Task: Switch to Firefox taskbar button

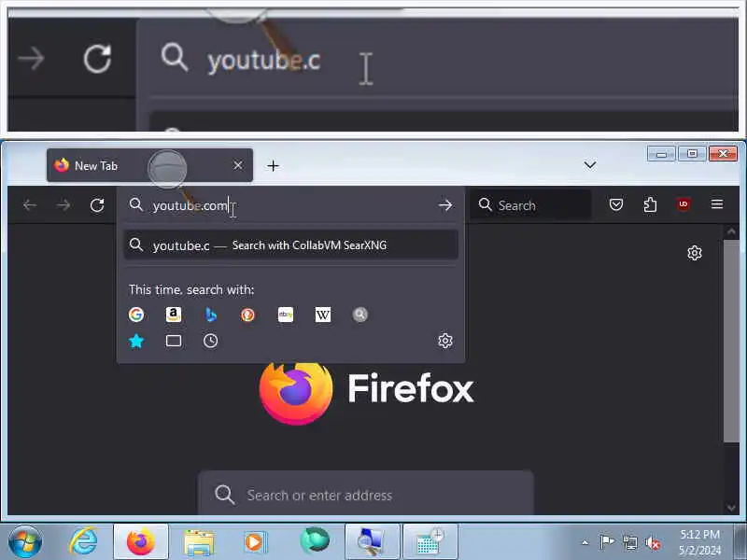Action: click(141, 541)
